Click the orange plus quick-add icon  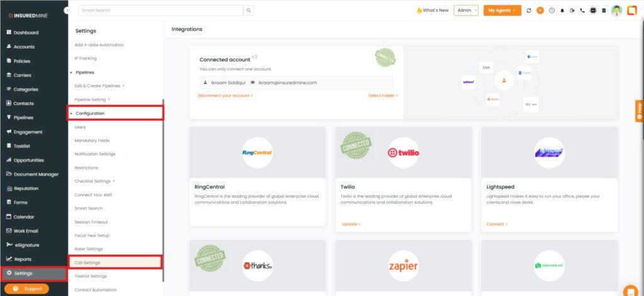540,11
